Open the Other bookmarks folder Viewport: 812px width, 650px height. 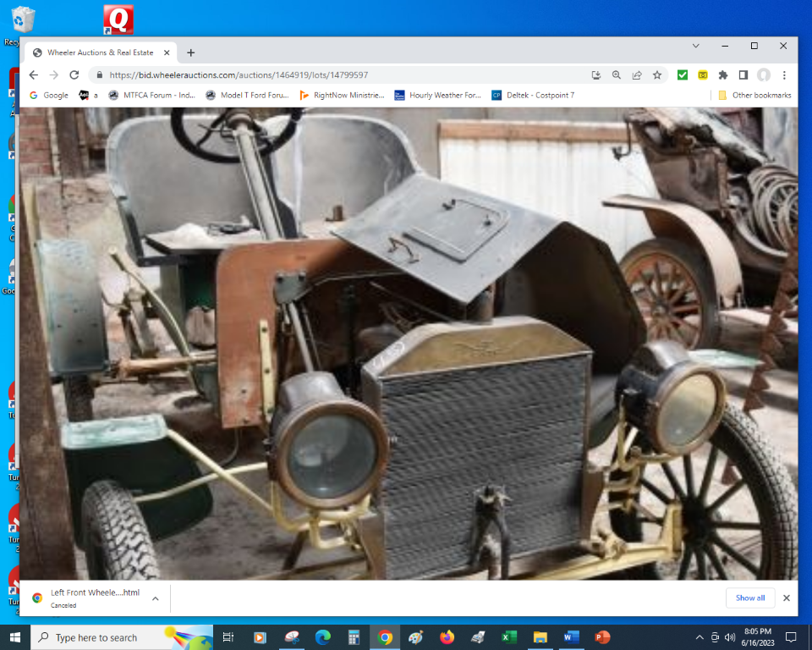click(x=754, y=96)
